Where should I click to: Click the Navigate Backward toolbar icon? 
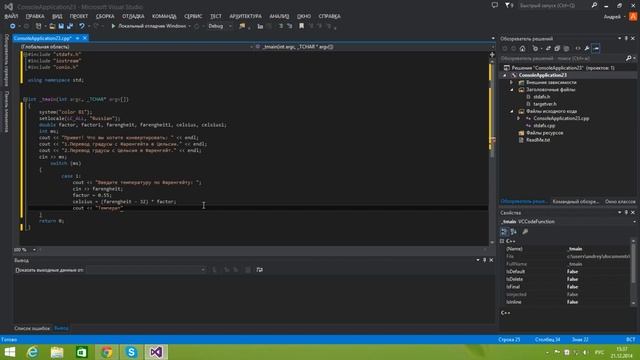(13, 26)
